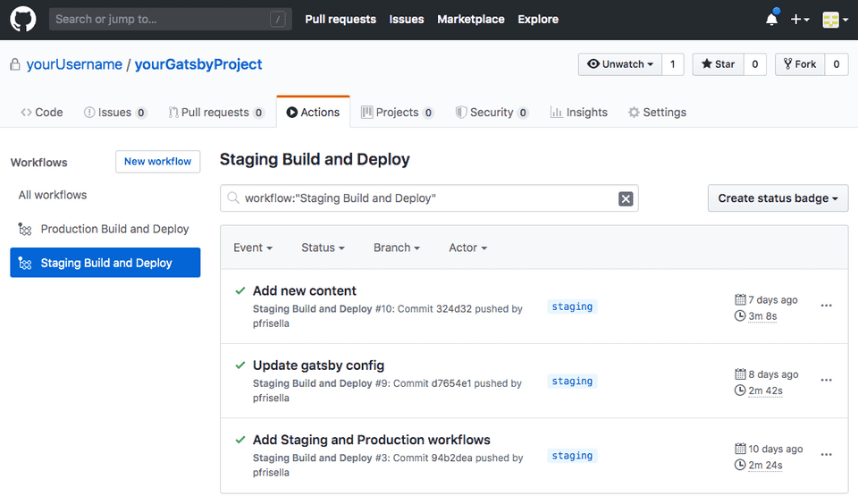Select the Actions tab
This screenshot has width=858, height=504.
pos(313,113)
